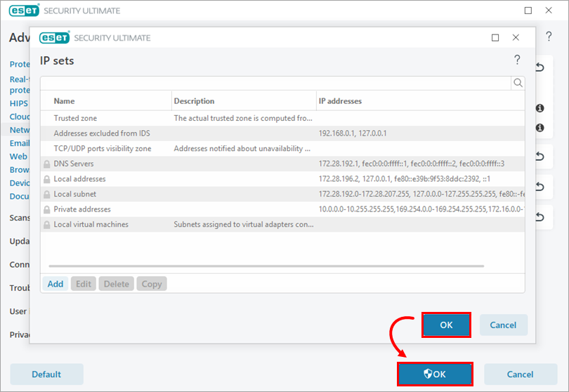
Task: Open the help question mark in IP sets dialog
Action: [517, 60]
